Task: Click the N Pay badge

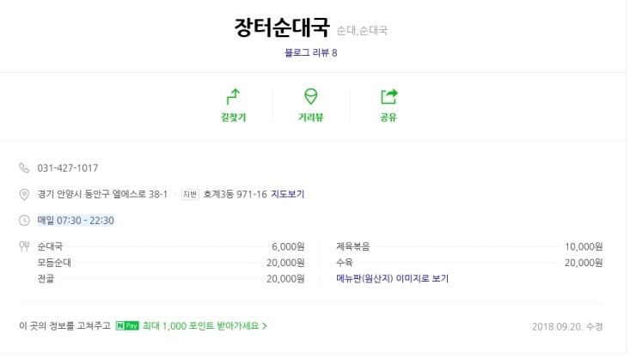Action: (127, 326)
